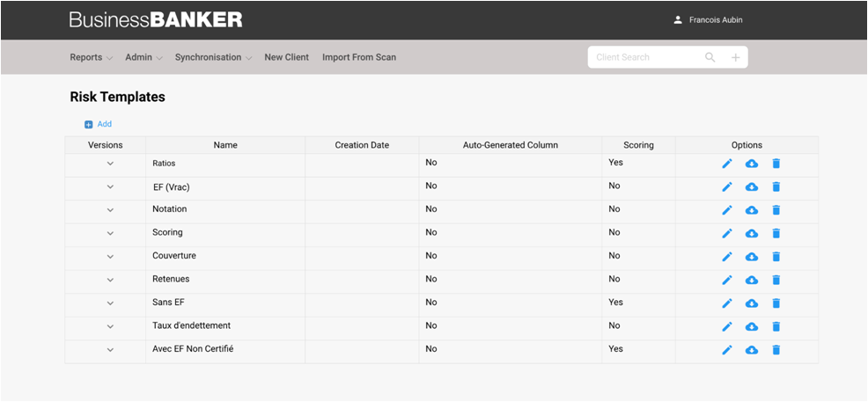Click cloud download icon for Couverture

tap(752, 257)
